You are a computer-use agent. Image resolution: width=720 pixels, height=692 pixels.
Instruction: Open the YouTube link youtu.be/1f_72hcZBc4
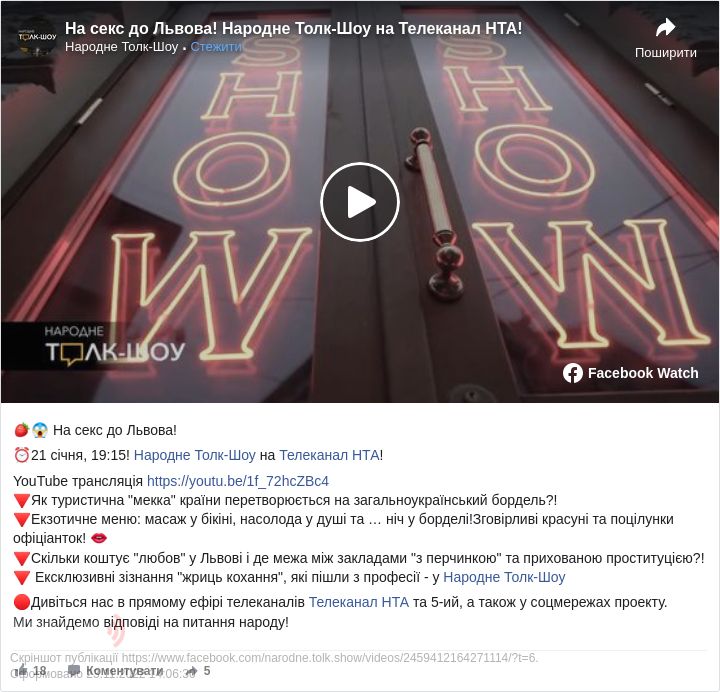point(237,481)
